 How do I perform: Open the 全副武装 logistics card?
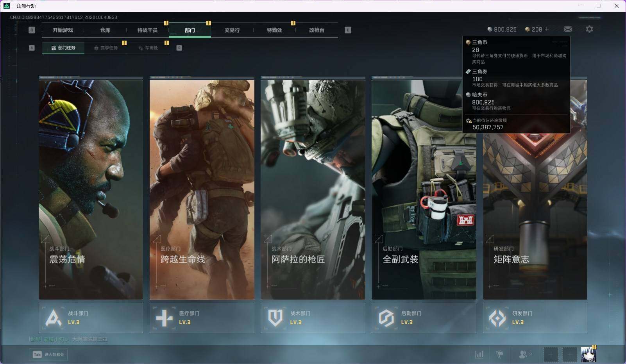tap(424, 188)
